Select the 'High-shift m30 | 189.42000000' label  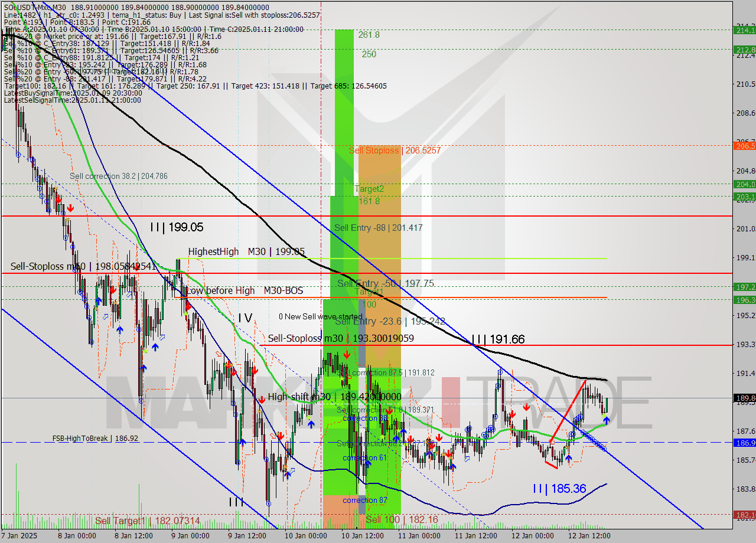[335, 397]
